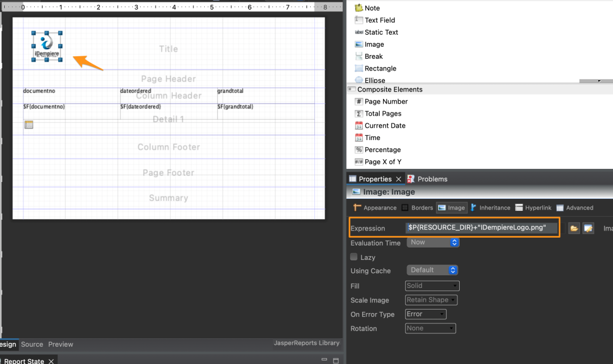
Task: Minimize the bottom Report State panel
Action: pyautogui.click(x=324, y=359)
